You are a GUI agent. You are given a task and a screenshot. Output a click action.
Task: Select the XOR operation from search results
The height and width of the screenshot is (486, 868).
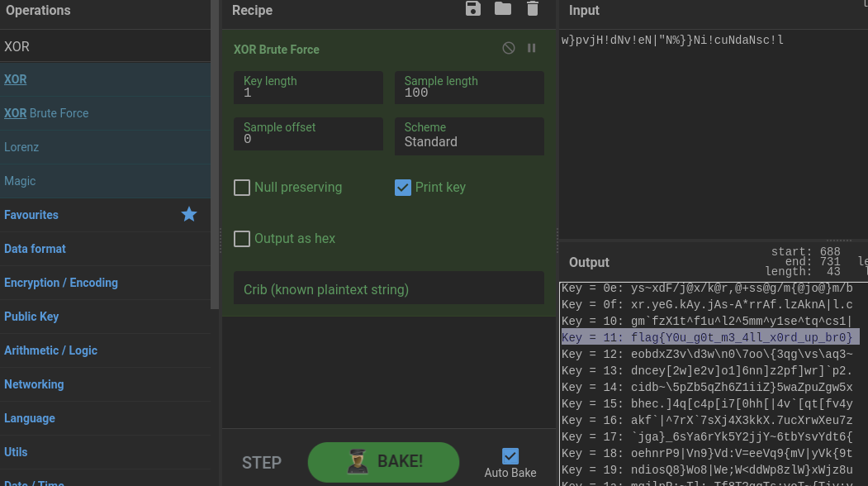[x=16, y=79]
